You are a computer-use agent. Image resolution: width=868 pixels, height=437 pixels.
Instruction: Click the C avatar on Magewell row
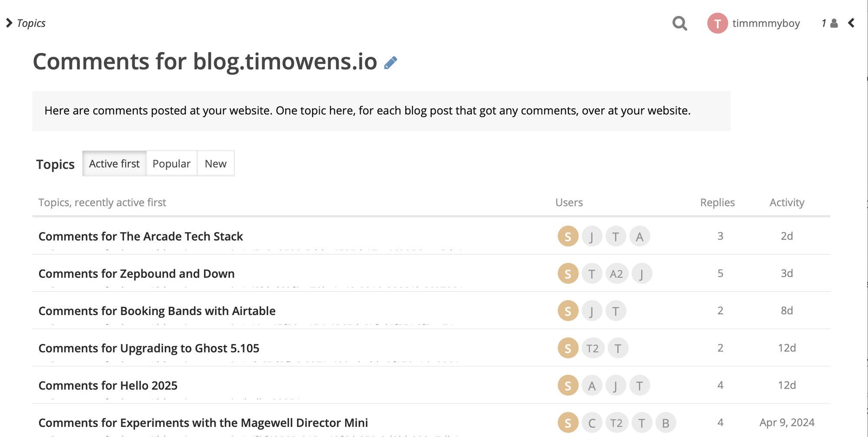(x=592, y=423)
